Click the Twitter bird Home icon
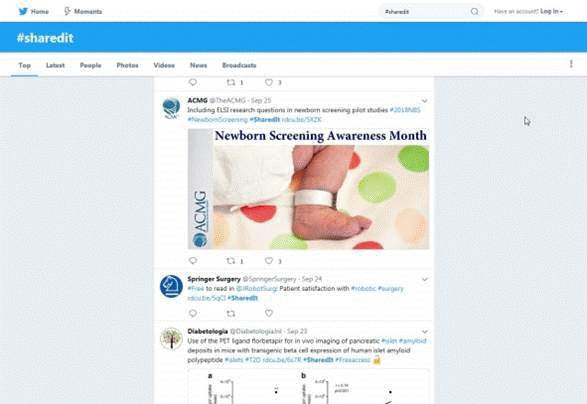This screenshot has width=587, height=404. point(23,11)
